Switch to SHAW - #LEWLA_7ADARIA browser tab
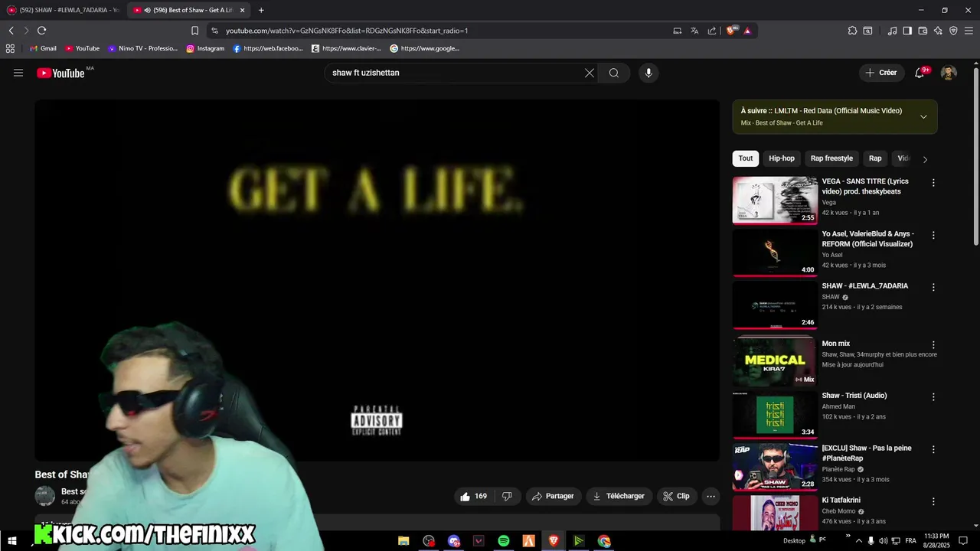 click(x=64, y=10)
